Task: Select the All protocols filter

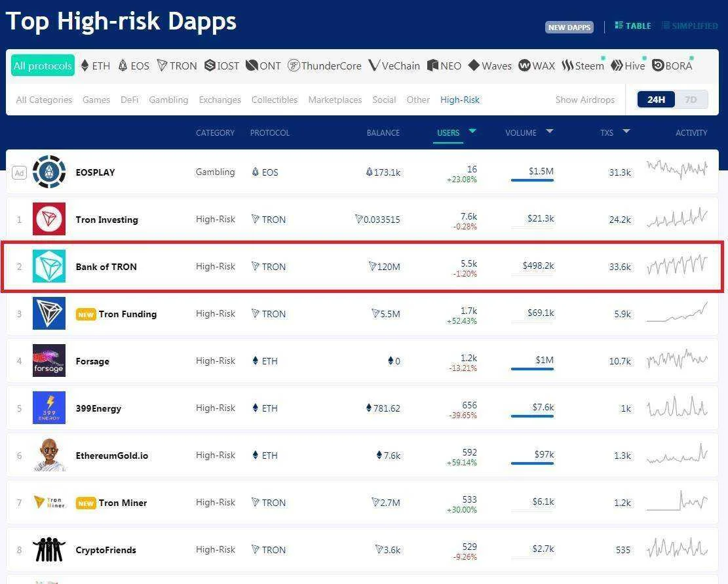Action: (43, 66)
